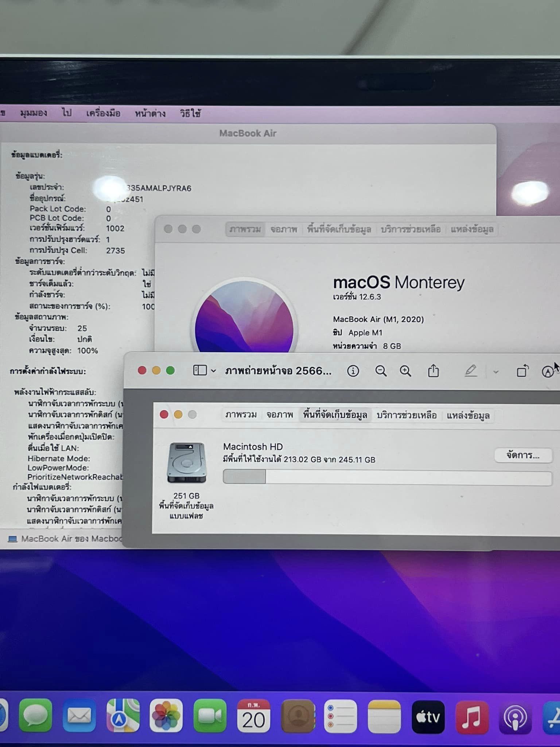Image resolution: width=560 pixels, height=747 pixels.
Task: Launch Apple TV from the Dock
Action: click(428, 716)
